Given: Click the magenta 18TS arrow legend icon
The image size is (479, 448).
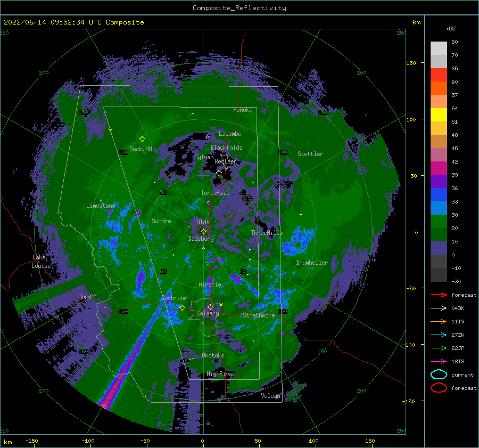Looking at the screenshot, I should point(439,362).
